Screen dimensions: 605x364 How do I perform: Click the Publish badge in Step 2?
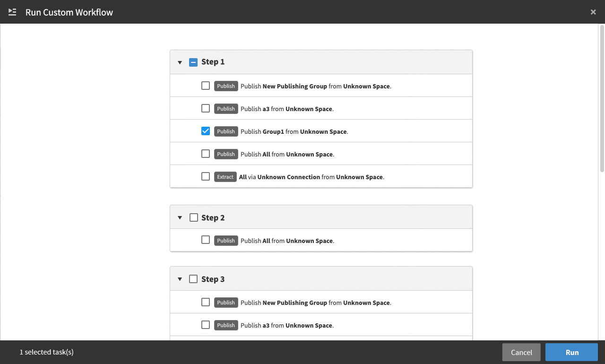click(226, 241)
